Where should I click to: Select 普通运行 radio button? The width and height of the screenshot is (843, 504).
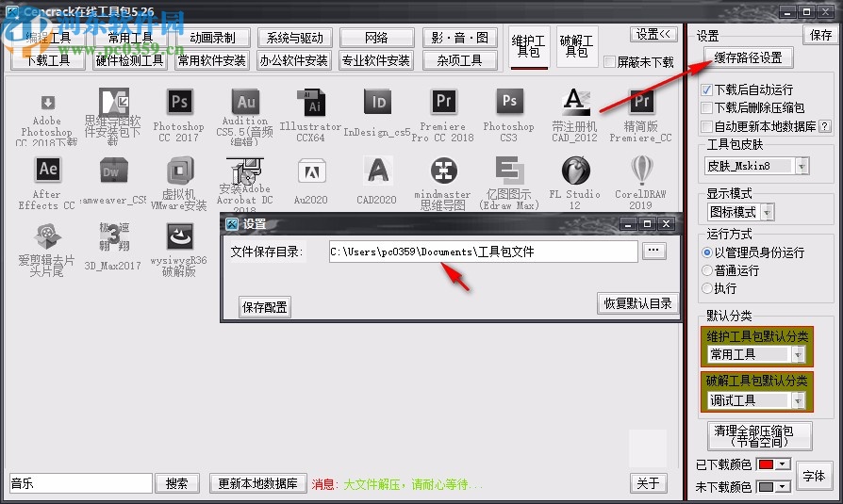coord(707,270)
